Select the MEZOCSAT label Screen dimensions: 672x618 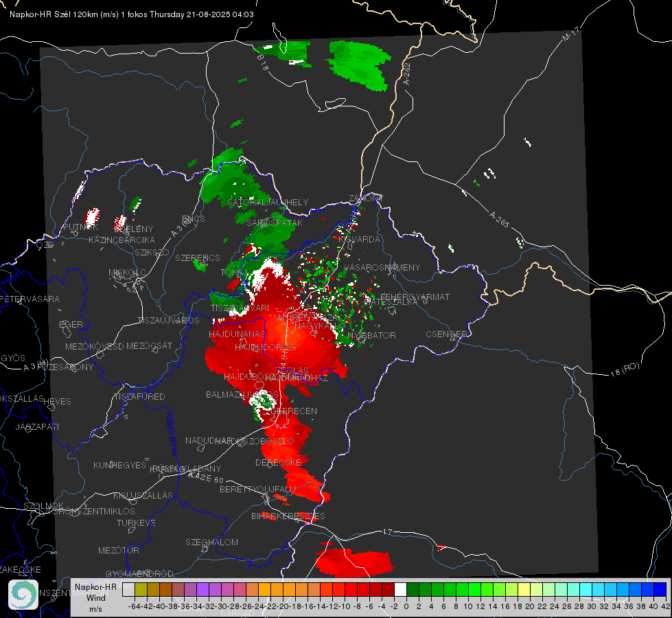[149, 345]
